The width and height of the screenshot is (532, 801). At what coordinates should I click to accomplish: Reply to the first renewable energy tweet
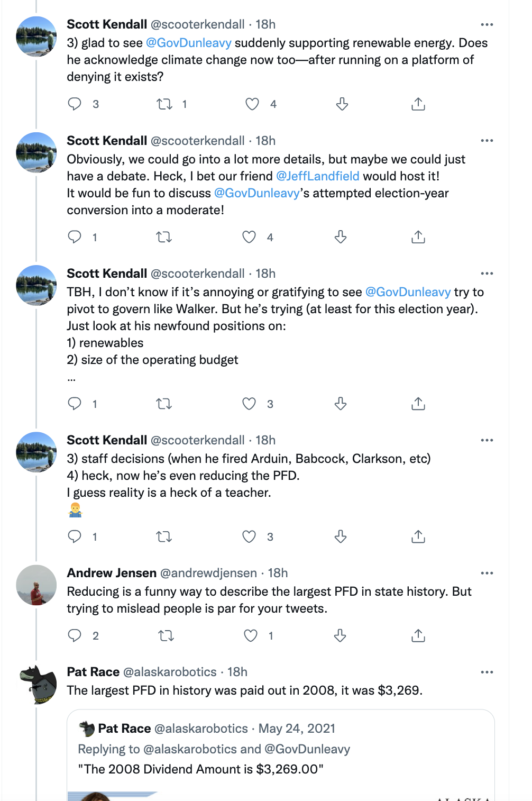point(75,104)
